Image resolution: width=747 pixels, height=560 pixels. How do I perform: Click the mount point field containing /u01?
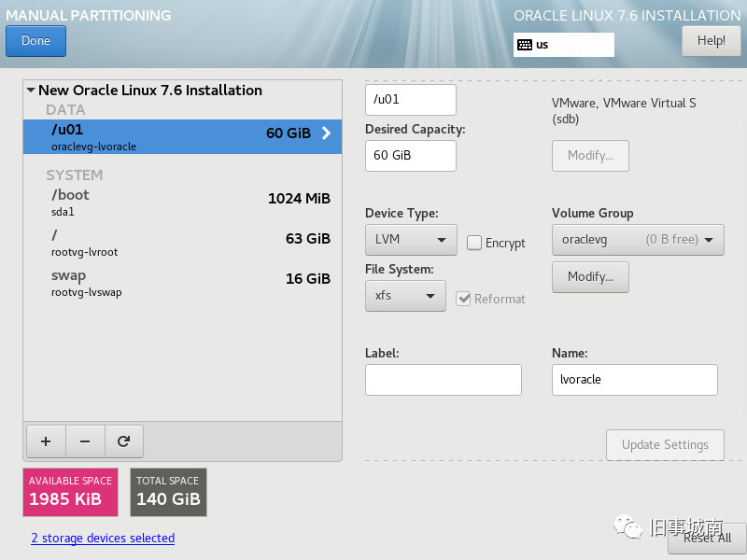click(x=411, y=100)
